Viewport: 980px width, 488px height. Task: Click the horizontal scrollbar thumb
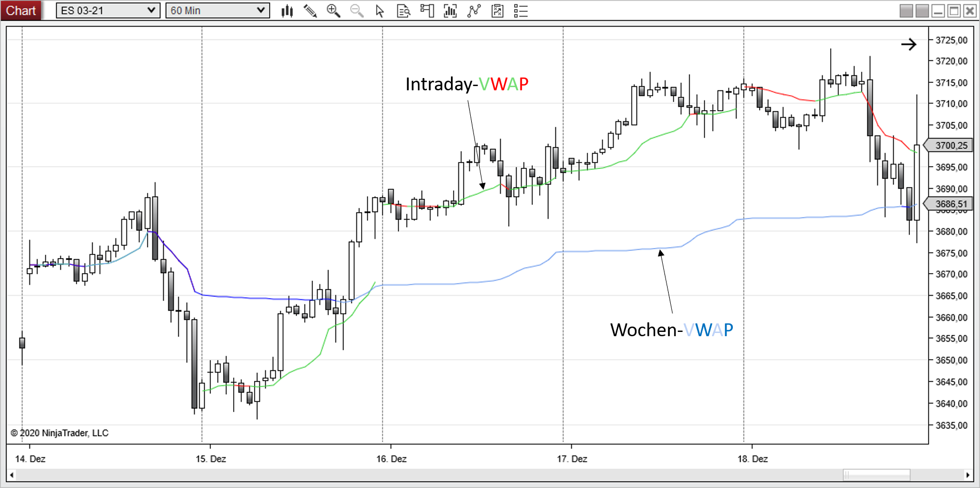(x=877, y=475)
